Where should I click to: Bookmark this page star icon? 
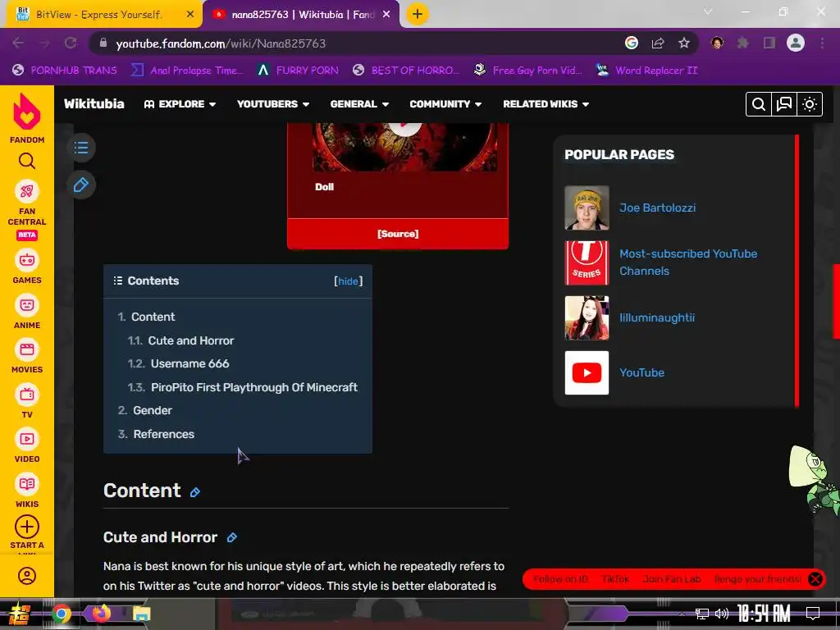[x=684, y=43]
